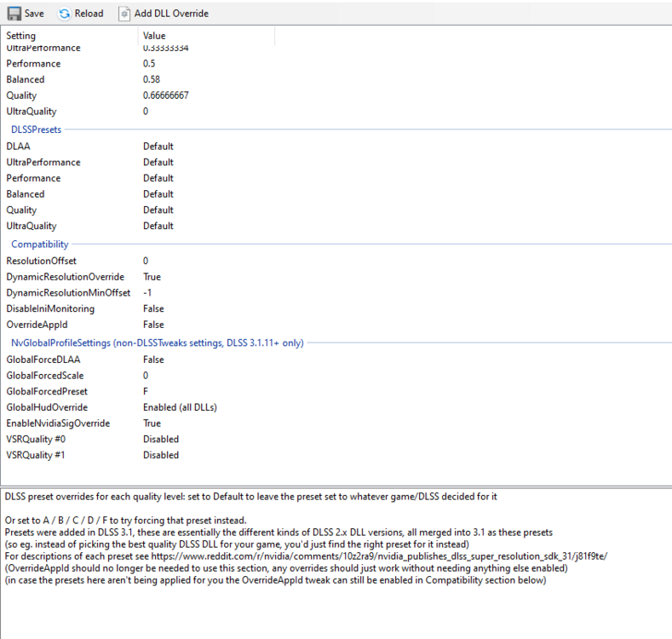Select the OverrideAppId setting name
The height and width of the screenshot is (639, 672).
(x=37, y=325)
